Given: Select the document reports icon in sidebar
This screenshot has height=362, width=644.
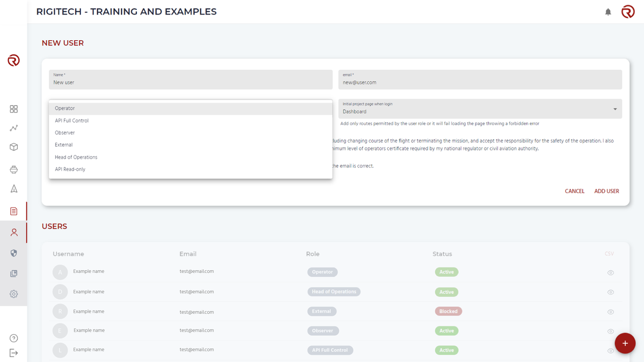Looking at the screenshot, I should click(x=13, y=211).
